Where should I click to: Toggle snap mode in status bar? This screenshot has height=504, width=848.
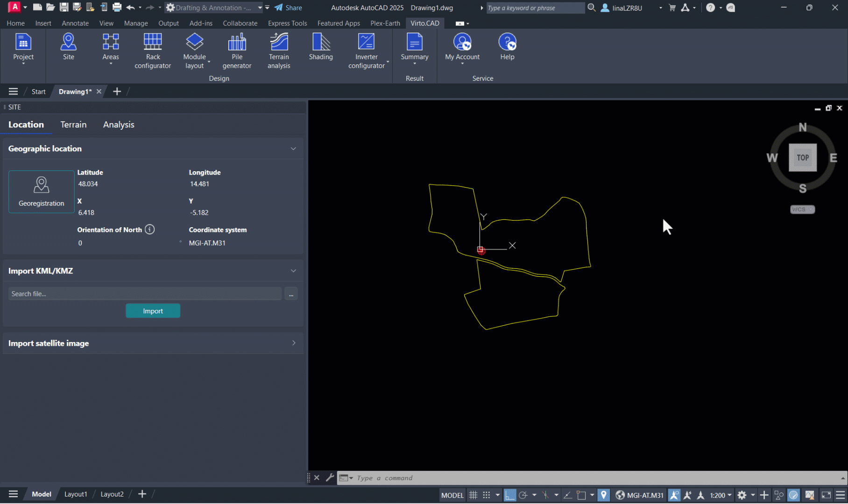coord(487,495)
